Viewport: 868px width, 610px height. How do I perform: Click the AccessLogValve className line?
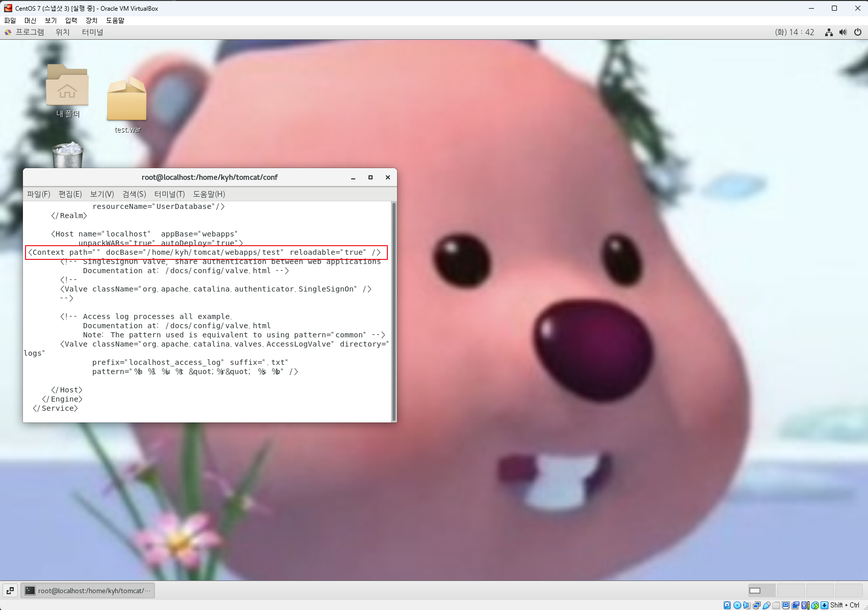[x=224, y=344]
